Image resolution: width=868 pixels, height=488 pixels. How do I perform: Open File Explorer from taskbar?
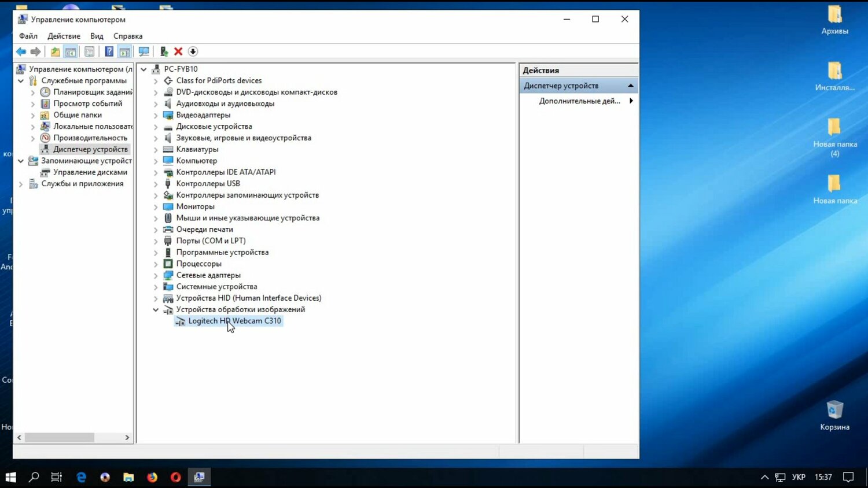(x=128, y=477)
